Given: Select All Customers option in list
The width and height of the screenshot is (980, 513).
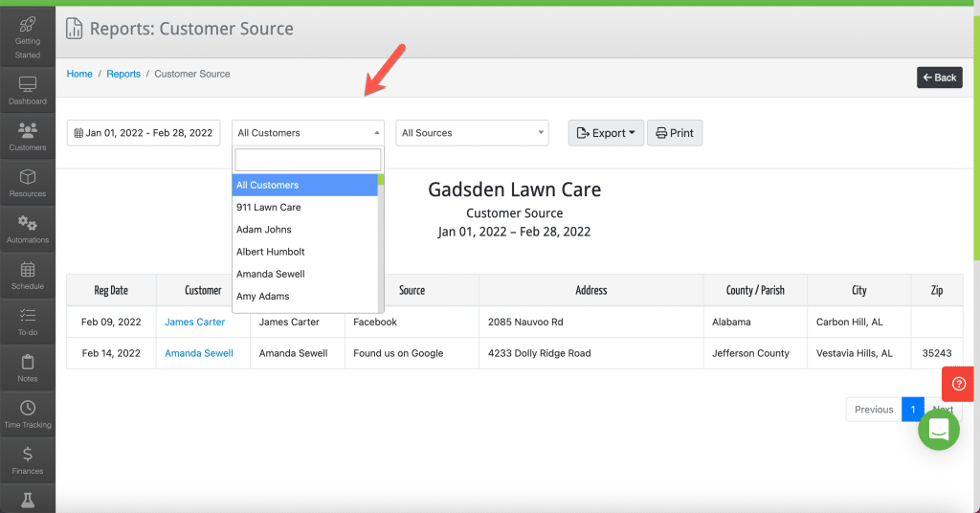Looking at the screenshot, I should [x=305, y=185].
